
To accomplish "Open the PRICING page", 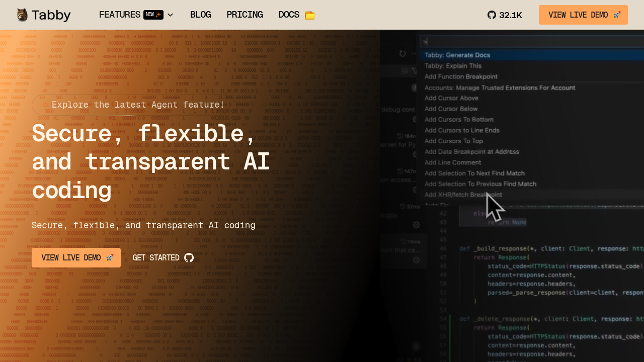I will click(245, 15).
